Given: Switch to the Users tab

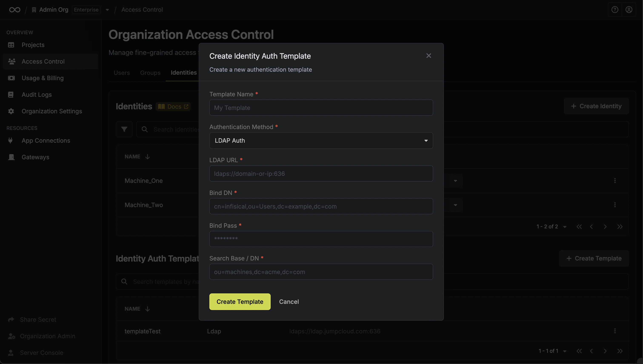Looking at the screenshot, I should [121, 73].
